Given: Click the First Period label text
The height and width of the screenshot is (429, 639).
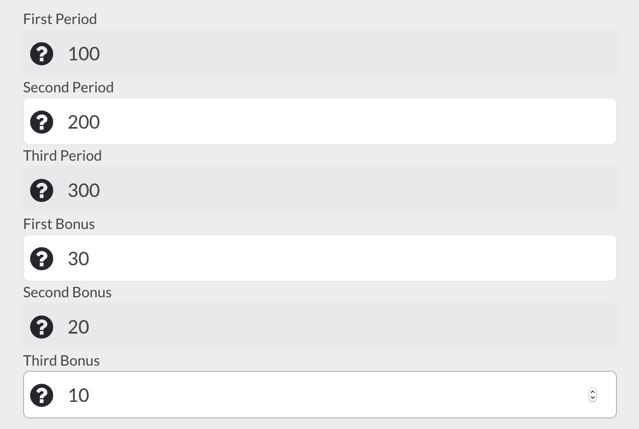Looking at the screenshot, I should pyautogui.click(x=60, y=19).
